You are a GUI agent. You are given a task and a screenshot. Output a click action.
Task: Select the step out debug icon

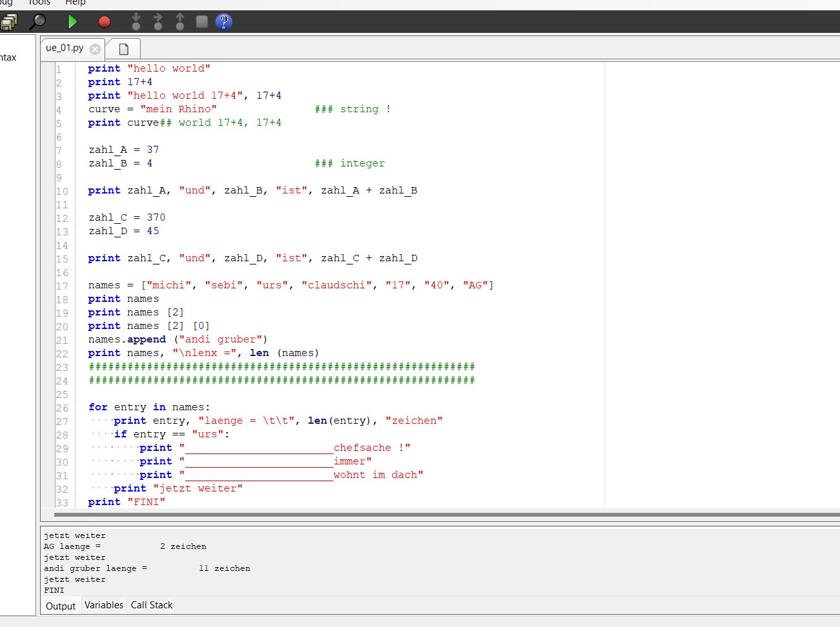(x=179, y=21)
